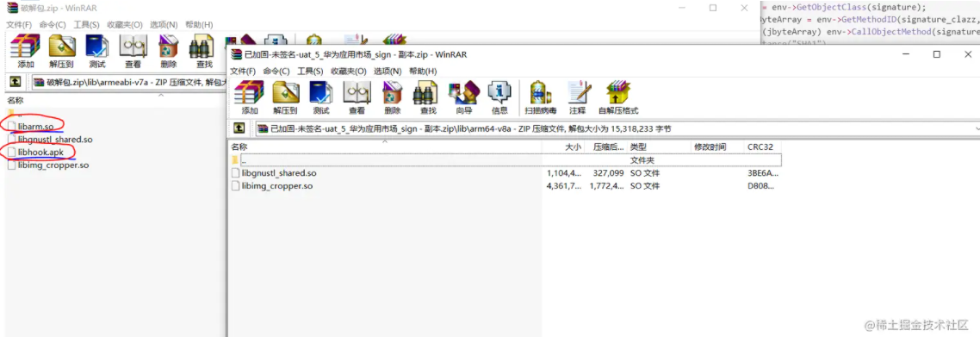The height and width of the screenshot is (337, 980).
Task: Sort list by CRC32 column header
Action: pos(760,147)
